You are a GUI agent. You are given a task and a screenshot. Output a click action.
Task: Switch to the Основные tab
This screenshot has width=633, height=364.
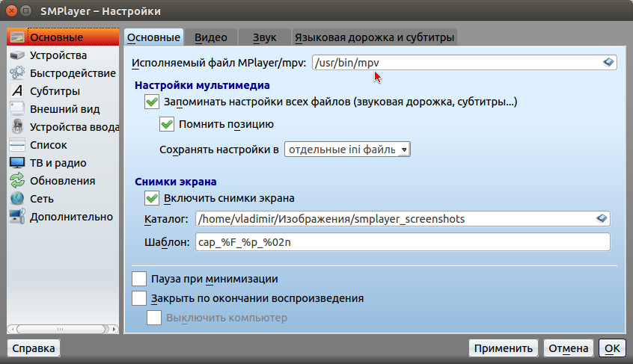pyautogui.click(x=153, y=37)
